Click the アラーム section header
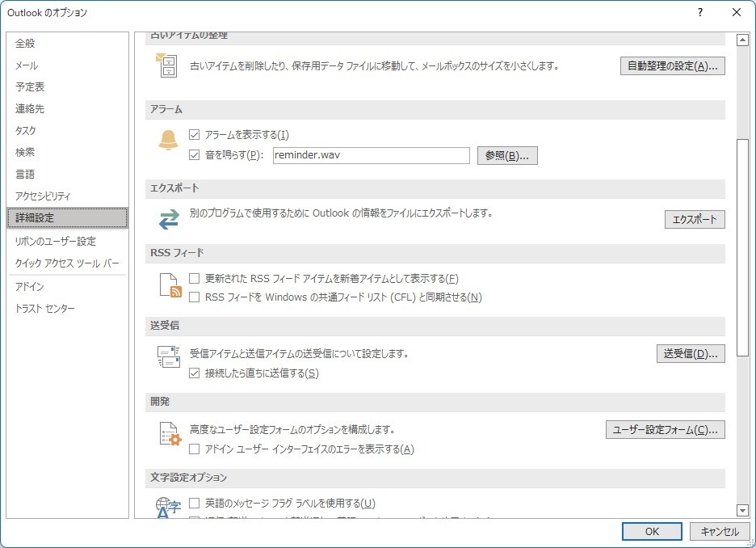 (435, 109)
